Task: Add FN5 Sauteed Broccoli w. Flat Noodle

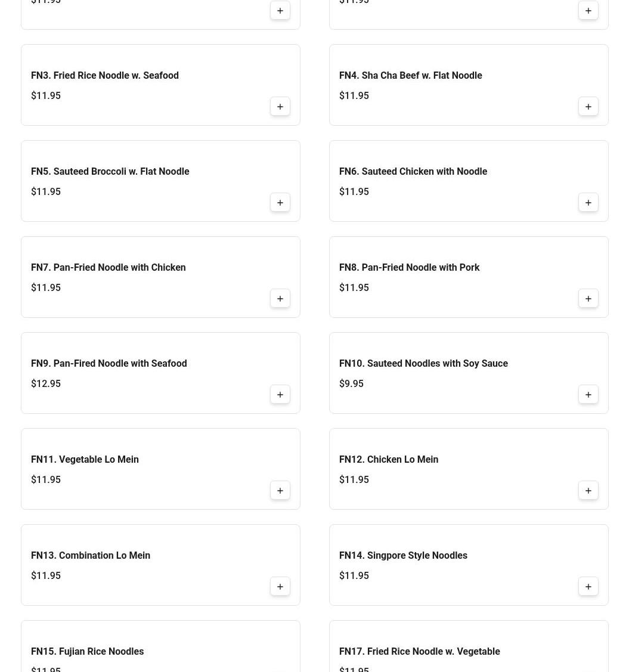Action: (280, 202)
